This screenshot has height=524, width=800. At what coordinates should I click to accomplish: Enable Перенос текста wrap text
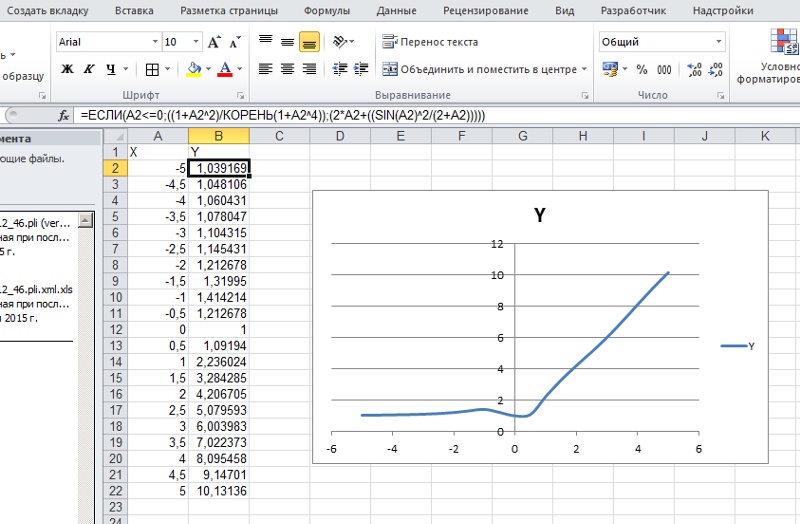pos(430,42)
